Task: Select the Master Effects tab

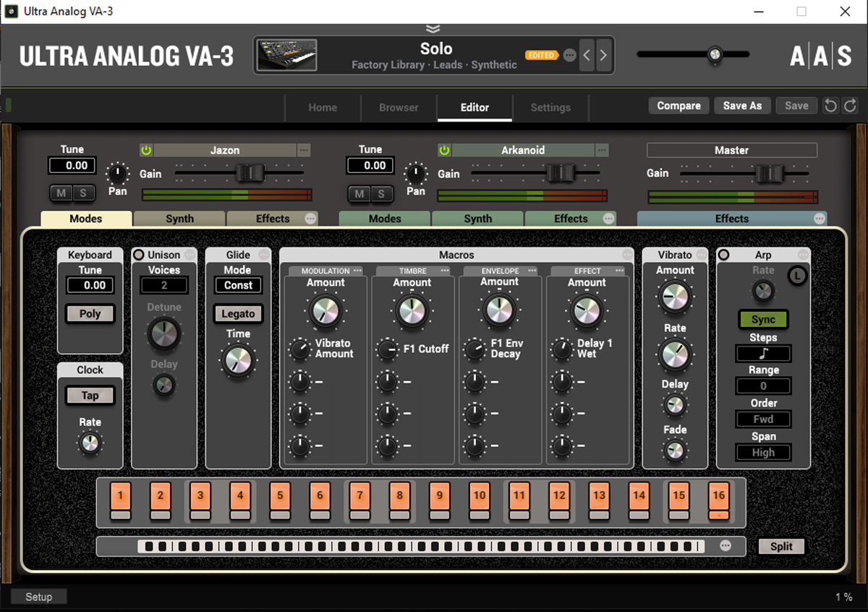Action: (x=732, y=218)
